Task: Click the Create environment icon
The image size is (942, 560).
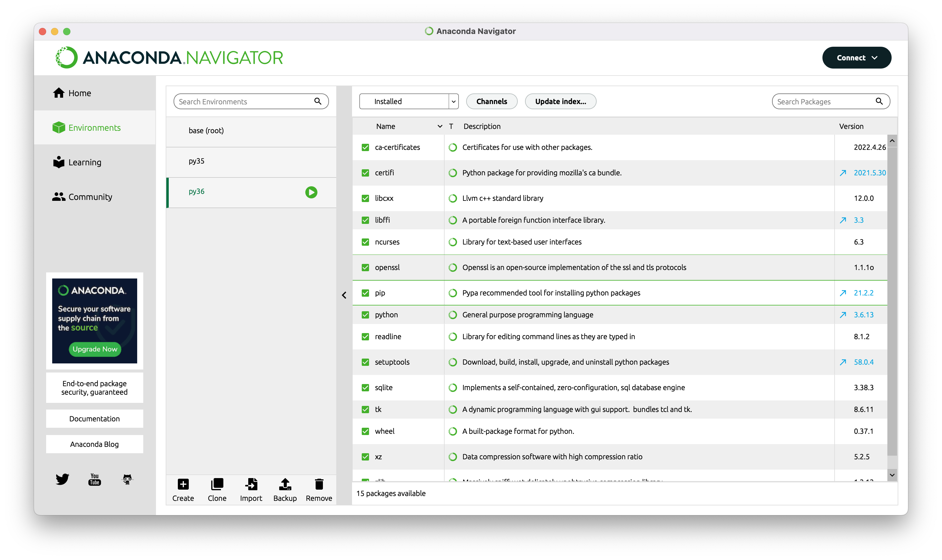Action: pos(183,484)
